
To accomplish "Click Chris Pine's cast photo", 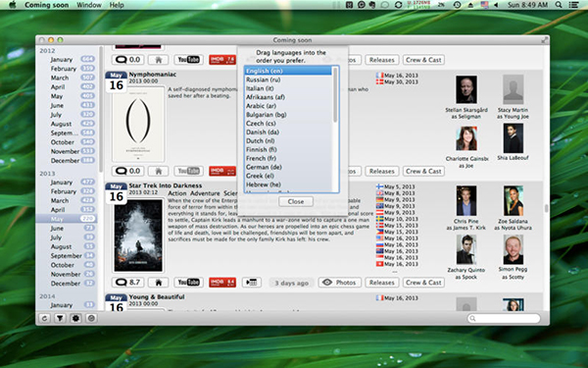I will point(466,200).
